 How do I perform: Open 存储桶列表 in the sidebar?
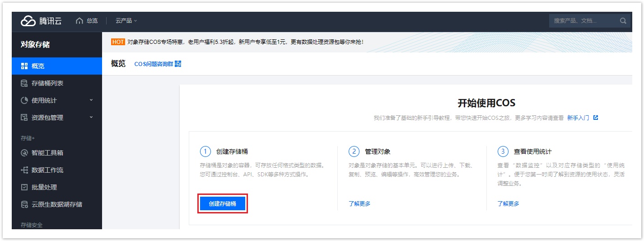tap(57, 83)
